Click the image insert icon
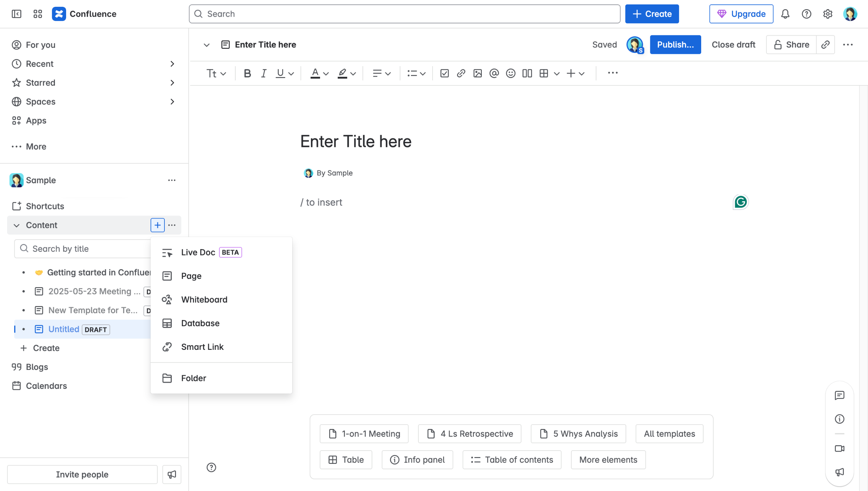 click(477, 73)
